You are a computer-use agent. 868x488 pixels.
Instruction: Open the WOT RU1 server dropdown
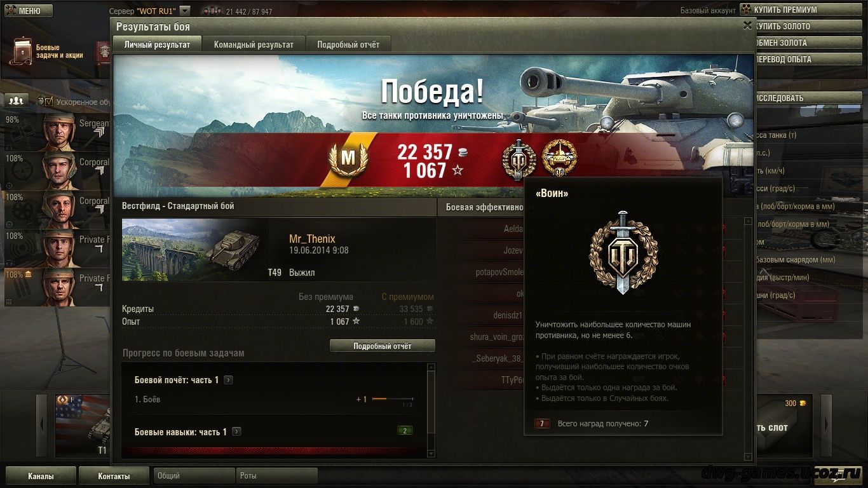pyautogui.click(x=184, y=11)
